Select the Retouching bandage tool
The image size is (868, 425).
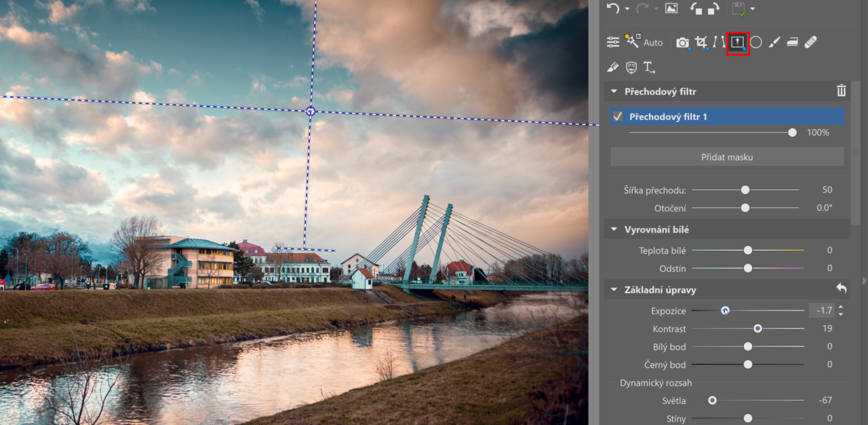tap(810, 42)
